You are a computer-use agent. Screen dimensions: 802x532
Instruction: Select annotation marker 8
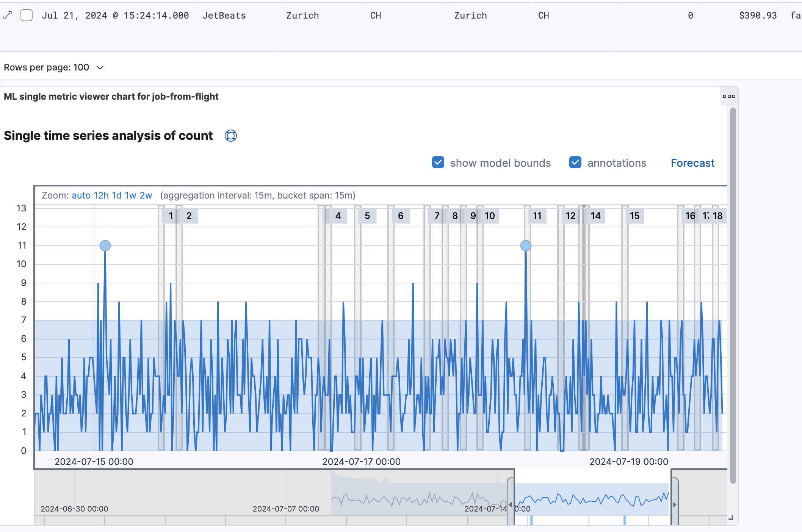tap(455, 216)
